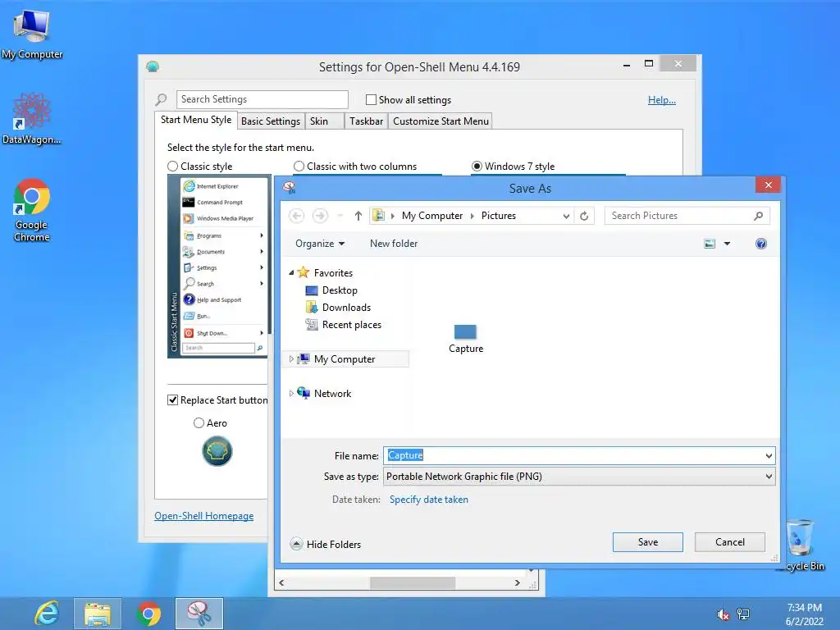Click the Open-Shell settings search magnifier icon
This screenshot has height=630, width=840.
pos(161,99)
